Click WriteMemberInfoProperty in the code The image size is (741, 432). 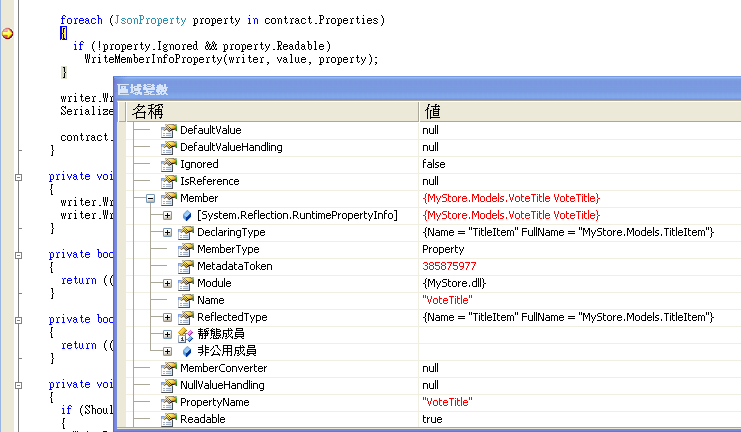pos(154,59)
